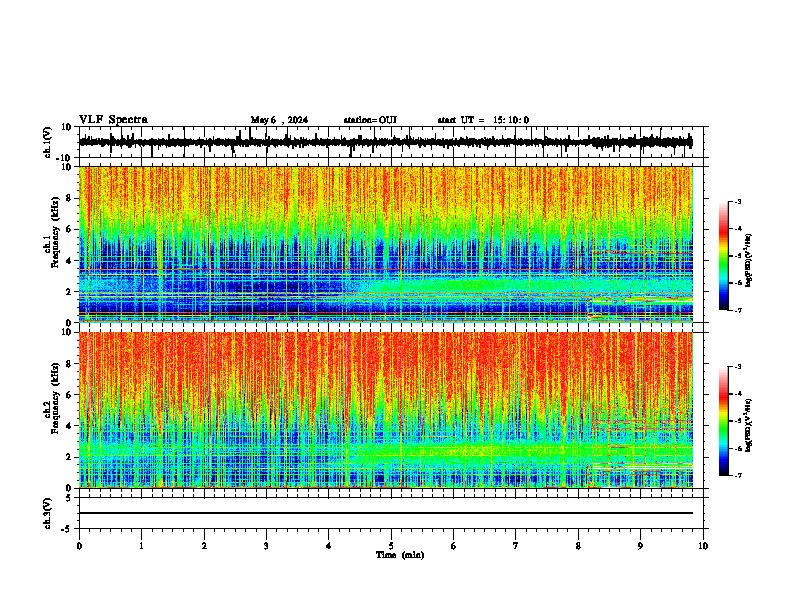Click the flat ch.3 voltage trace line
This screenshot has height=612, width=792.
385,513
